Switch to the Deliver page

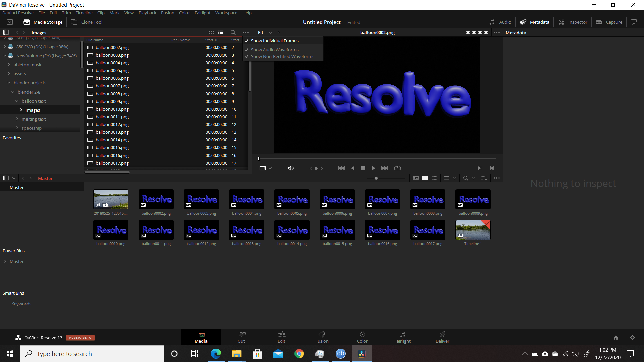443,337
